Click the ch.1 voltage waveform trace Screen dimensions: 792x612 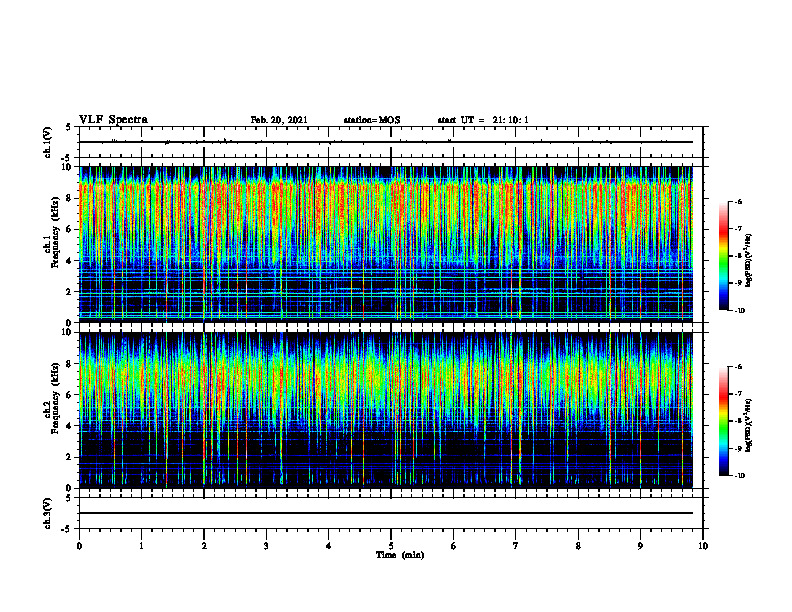tap(386, 142)
